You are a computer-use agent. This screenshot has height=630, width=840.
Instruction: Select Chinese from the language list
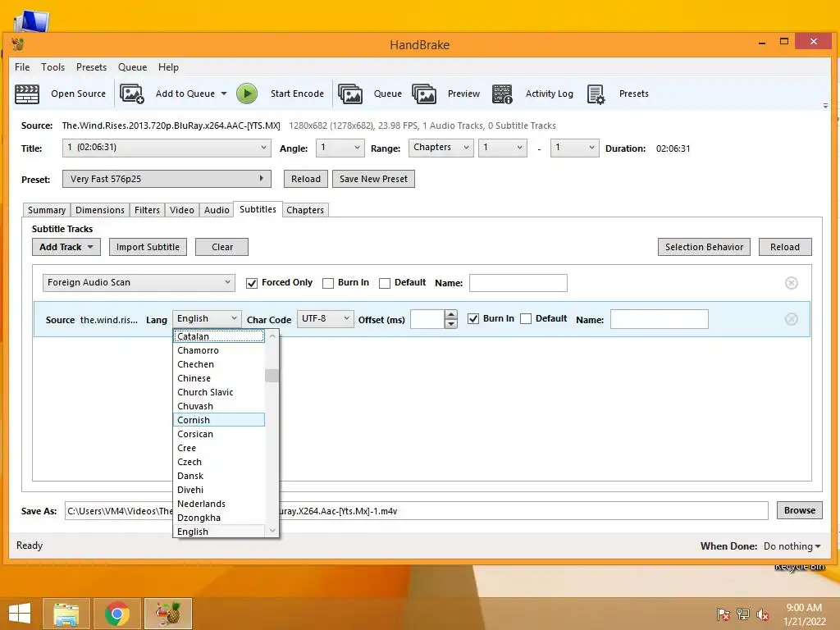click(x=218, y=378)
